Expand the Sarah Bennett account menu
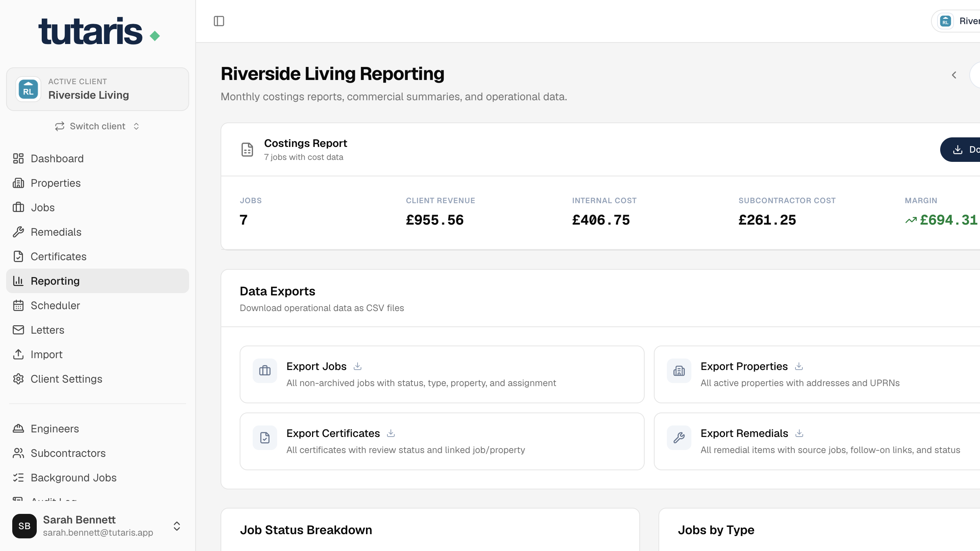980x551 pixels. [x=98, y=526]
